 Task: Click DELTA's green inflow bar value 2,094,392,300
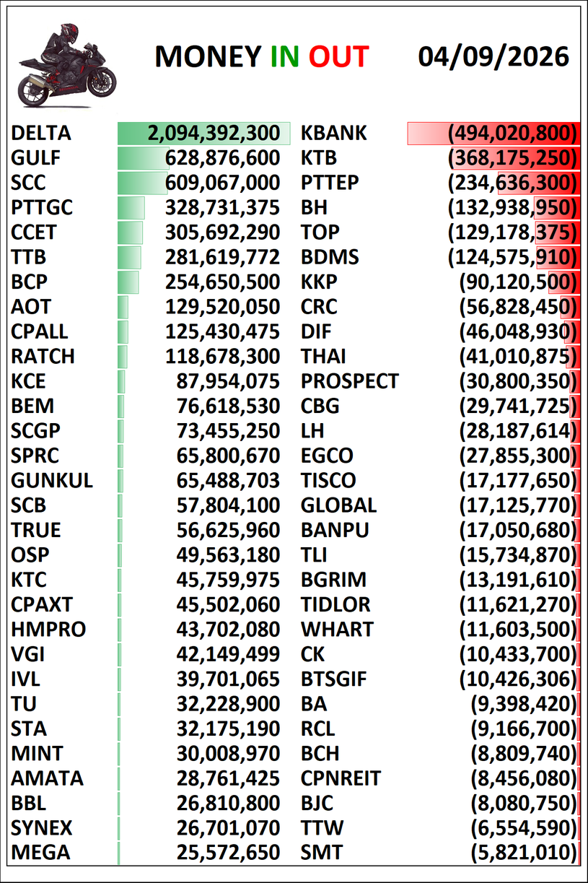click(x=204, y=134)
